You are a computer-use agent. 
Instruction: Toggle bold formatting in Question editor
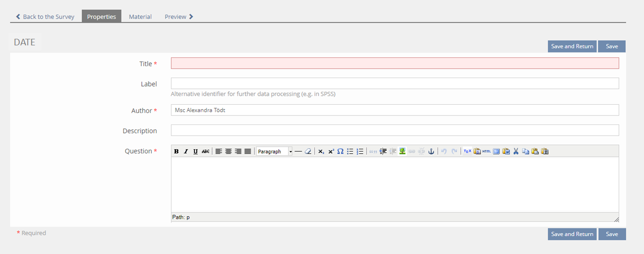[x=177, y=151]
